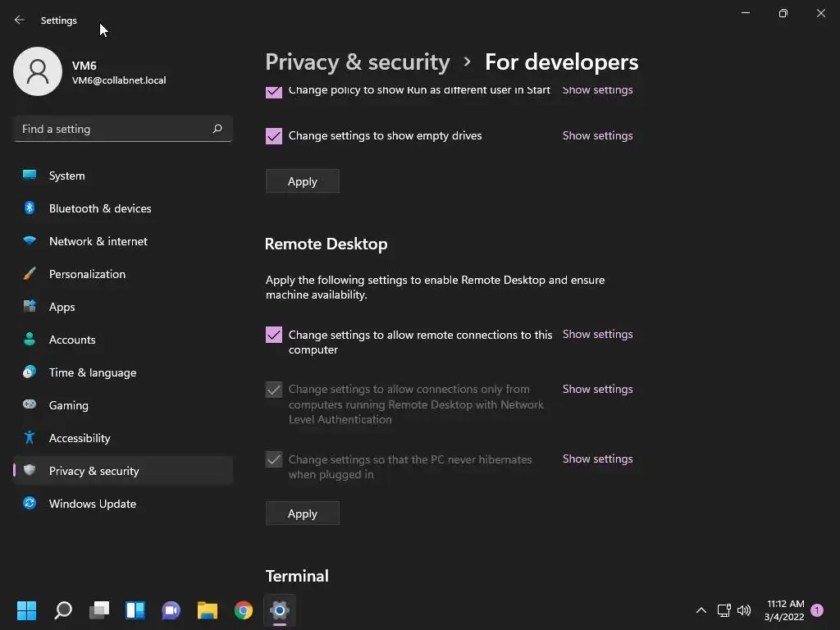Click the Windows Update sync icon
The image size is (840, 630).
tap(30, 504)
